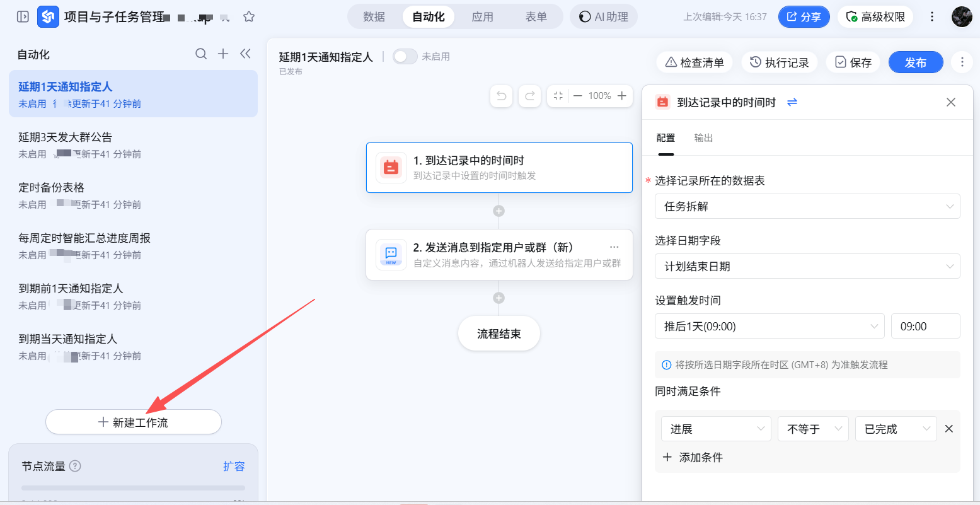Open the 检查清单 checklist
The height and width of the screenshot is (505, 980).
coord(695,62)
